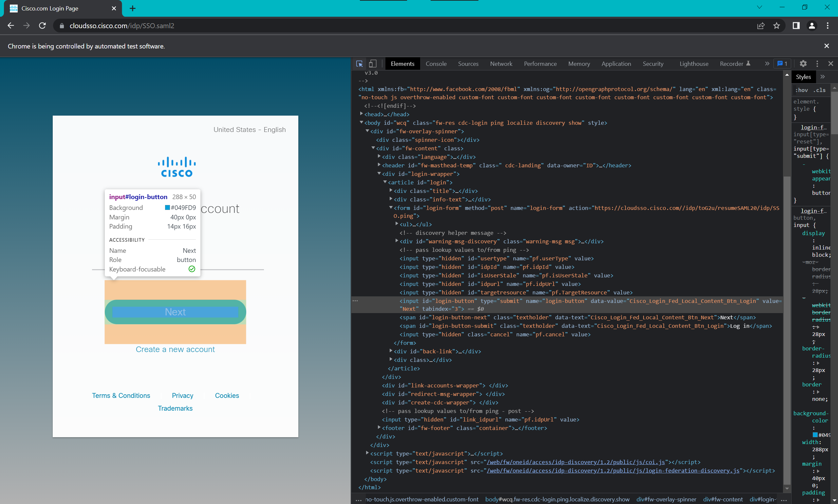Change language via United States - English

coord(250,130)
